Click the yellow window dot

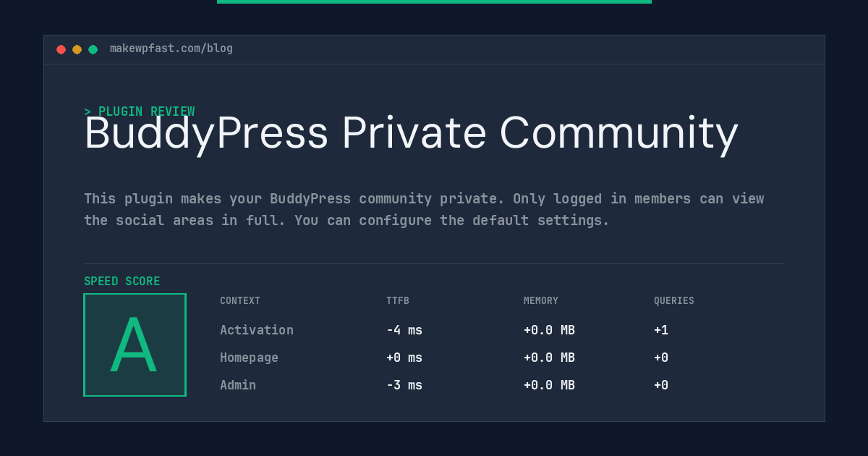tap(77, 49)
